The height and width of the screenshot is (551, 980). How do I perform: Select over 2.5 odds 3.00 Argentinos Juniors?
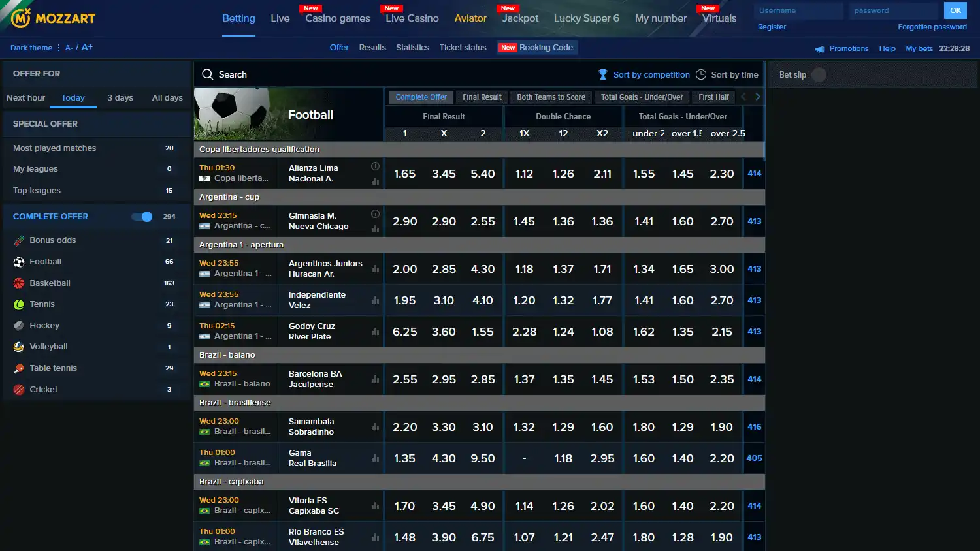click(x=722, y=269)
